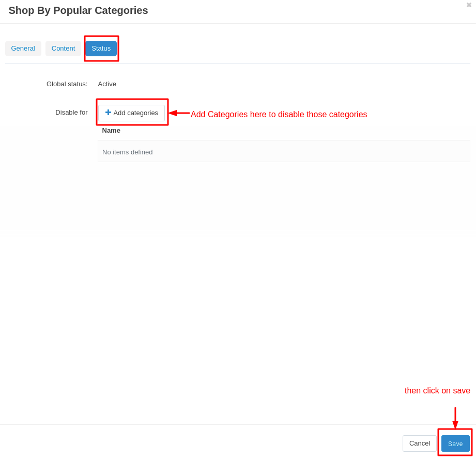Save the block settings
476x460 pixels.
pyautogui.click(x=455, y=443)
